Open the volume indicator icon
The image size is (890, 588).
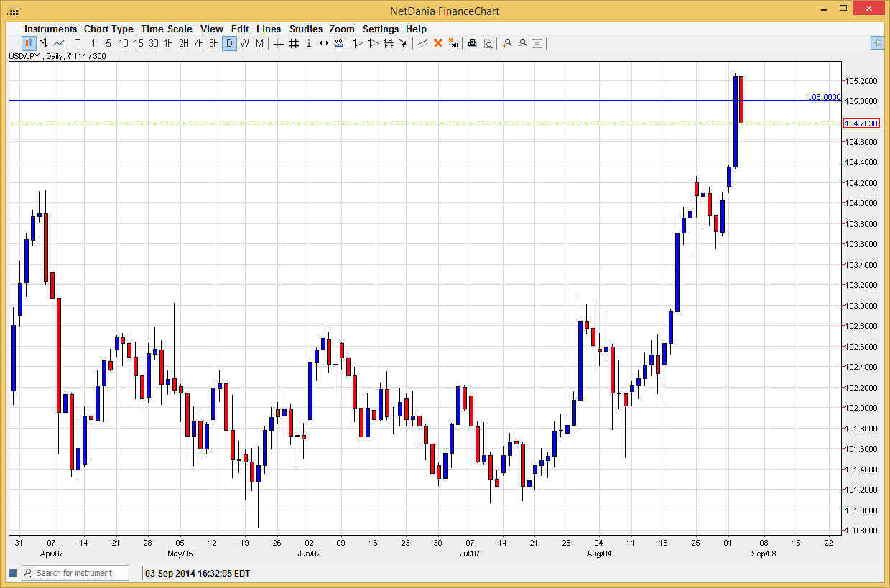[x=338, y=43]
